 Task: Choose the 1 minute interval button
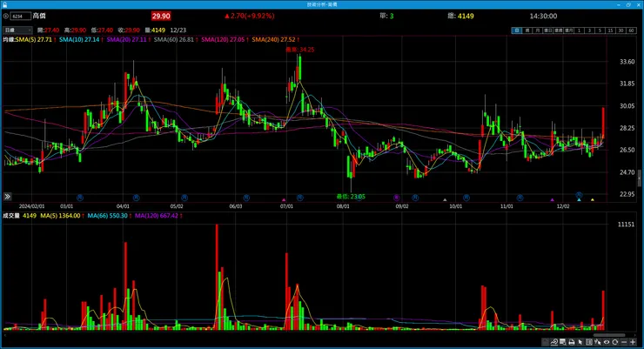[579, 30]
